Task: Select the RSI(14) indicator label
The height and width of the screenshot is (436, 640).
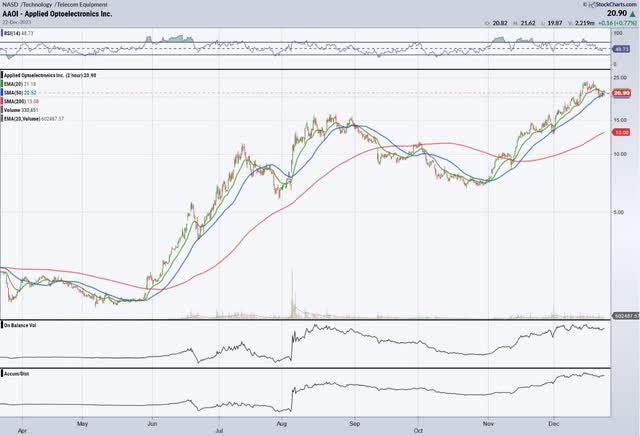Action: tap(19, 33)
